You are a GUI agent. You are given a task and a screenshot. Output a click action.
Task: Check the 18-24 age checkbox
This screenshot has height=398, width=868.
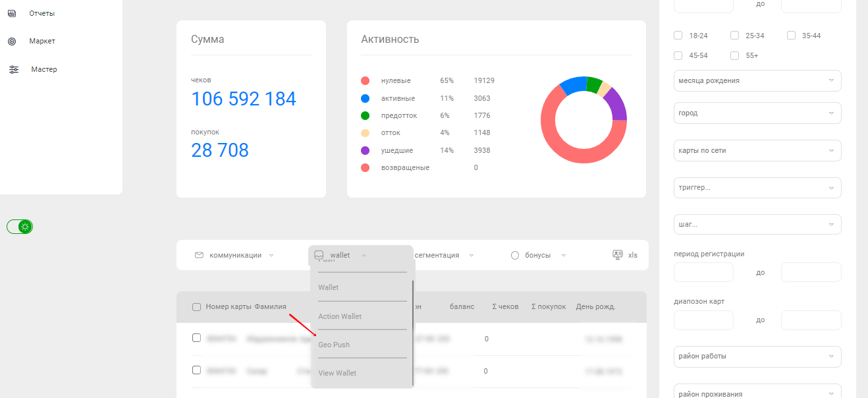tap(678, 36)
